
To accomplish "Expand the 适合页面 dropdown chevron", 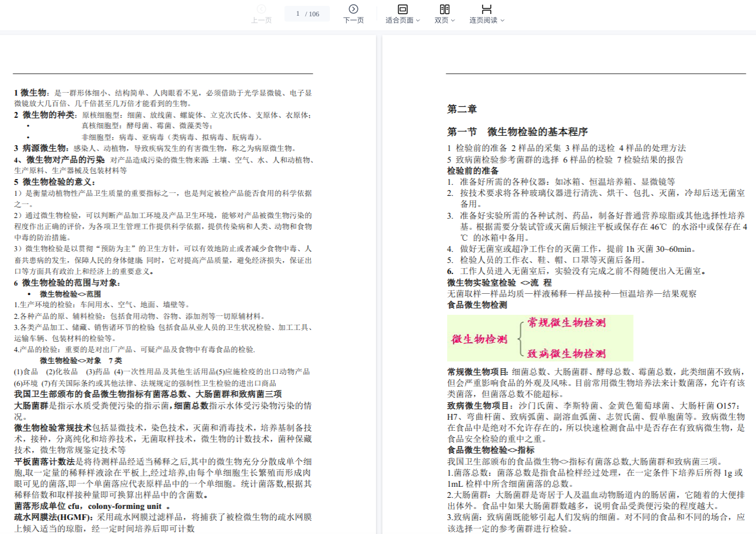I will (418, 20).
